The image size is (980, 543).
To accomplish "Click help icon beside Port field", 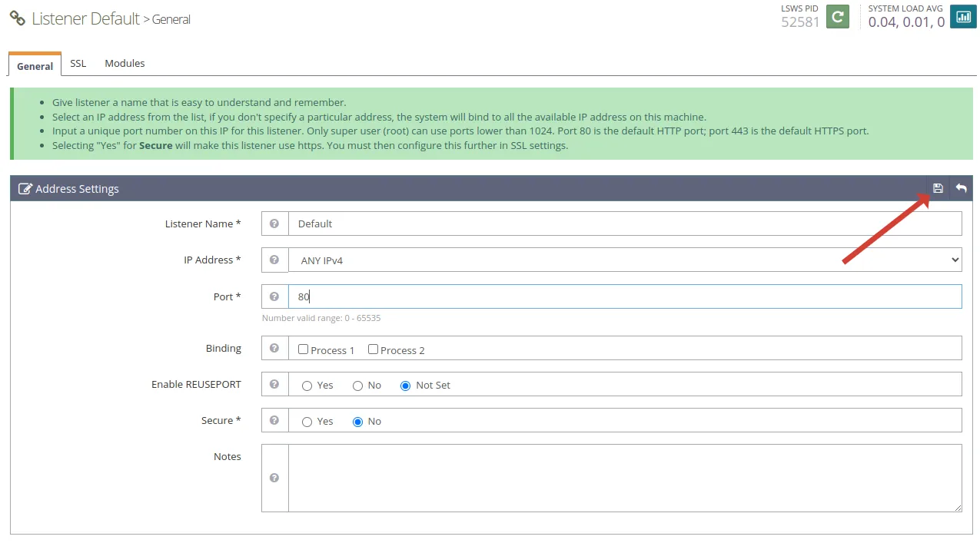I will click(274, 296).
